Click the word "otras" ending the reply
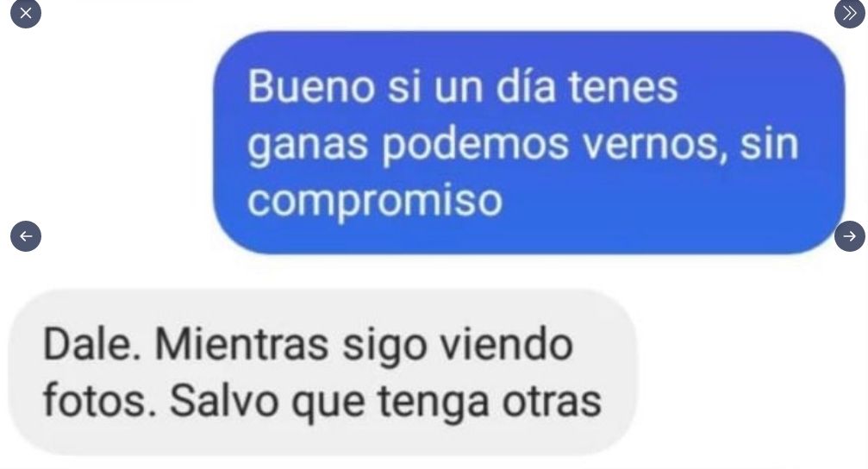This screenshot has width=868, height=469. (552, 402)
